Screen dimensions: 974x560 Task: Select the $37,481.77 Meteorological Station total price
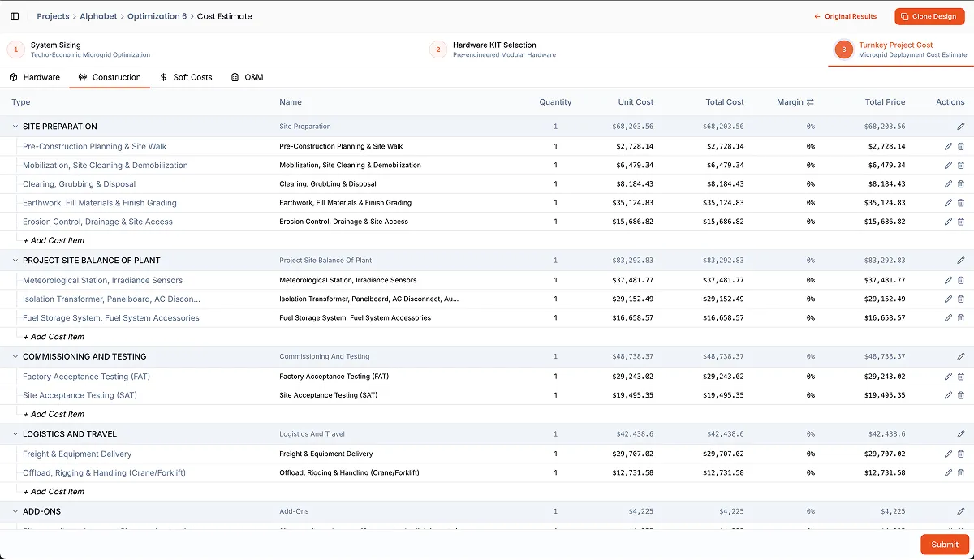pyautogui.click(x=885, y=281)
